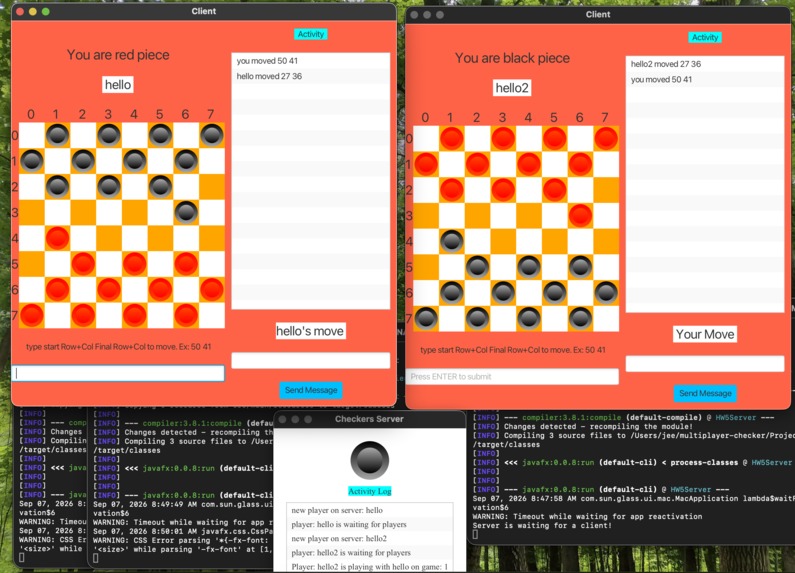Select red piece row 5 column 2 on hello's board
Viewport: 795px width, 573px height.
click(x=83, y=264)
